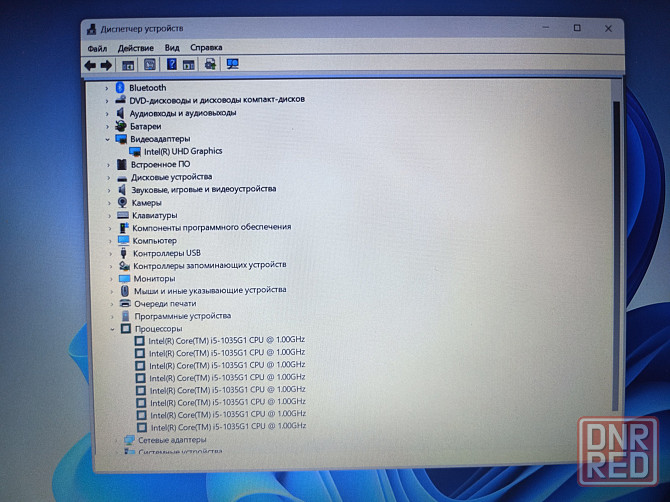Select the Контроллеры USB label
The image size is (670, 502).
(167, 253)
